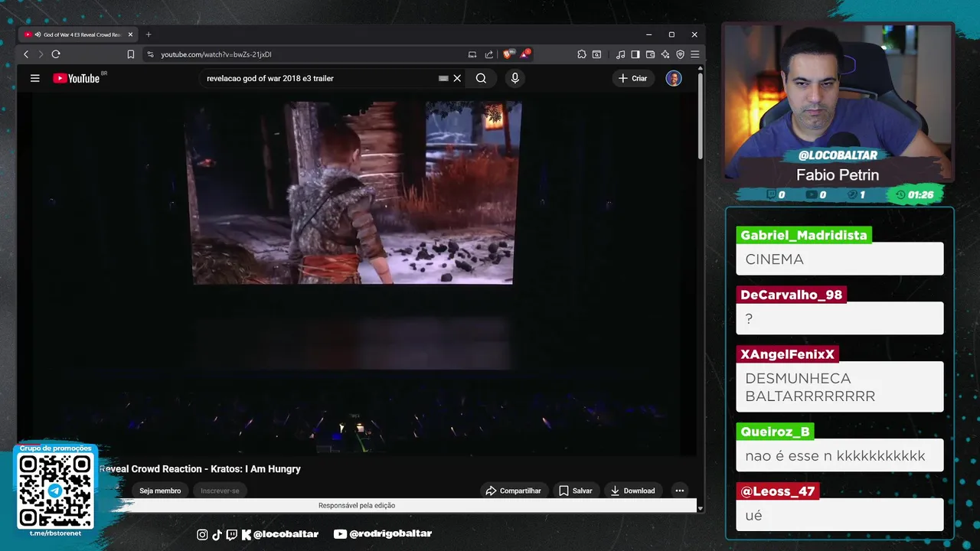Screen dimensions: 980x551
Task: Go forward to the next page
Action: pyautogui.click(x=41, y=54)
